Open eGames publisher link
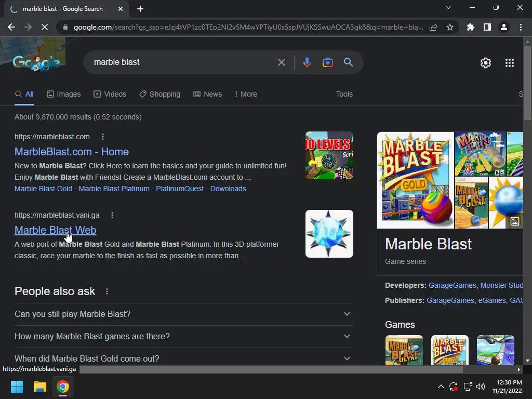 click(491, 300)
